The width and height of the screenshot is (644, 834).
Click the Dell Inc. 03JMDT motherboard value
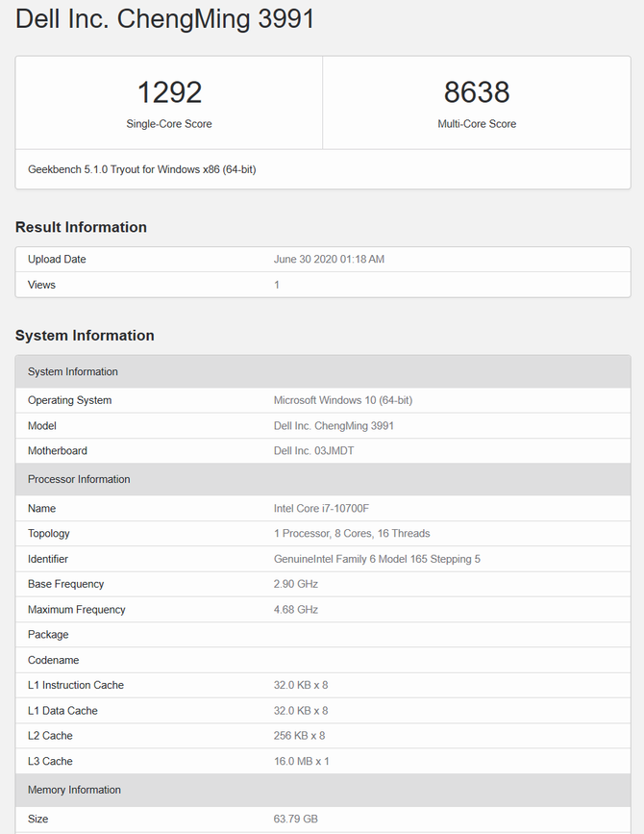click(x=314, y=450)
